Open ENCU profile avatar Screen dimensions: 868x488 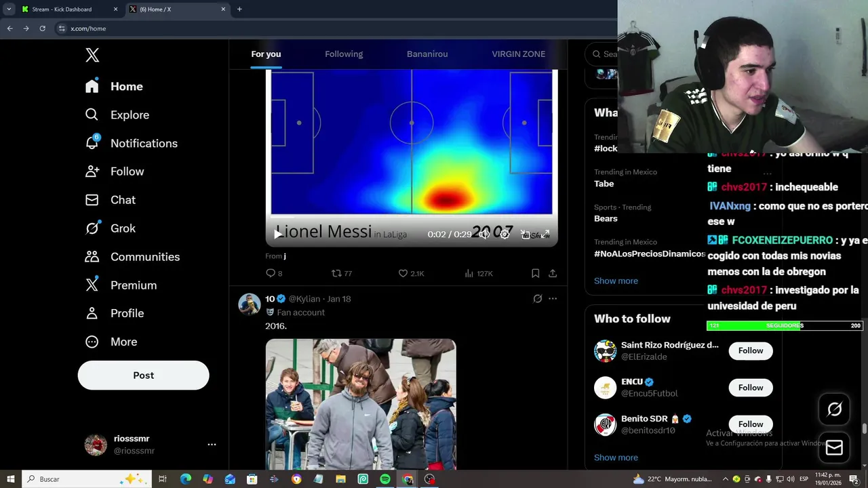tap(605, 388)
